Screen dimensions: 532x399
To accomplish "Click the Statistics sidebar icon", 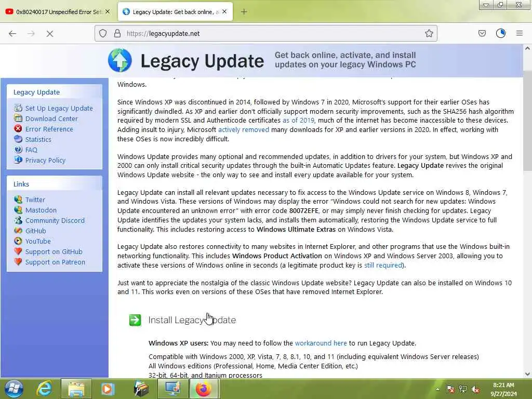I will pyautogui.click(x=18, y=139).
